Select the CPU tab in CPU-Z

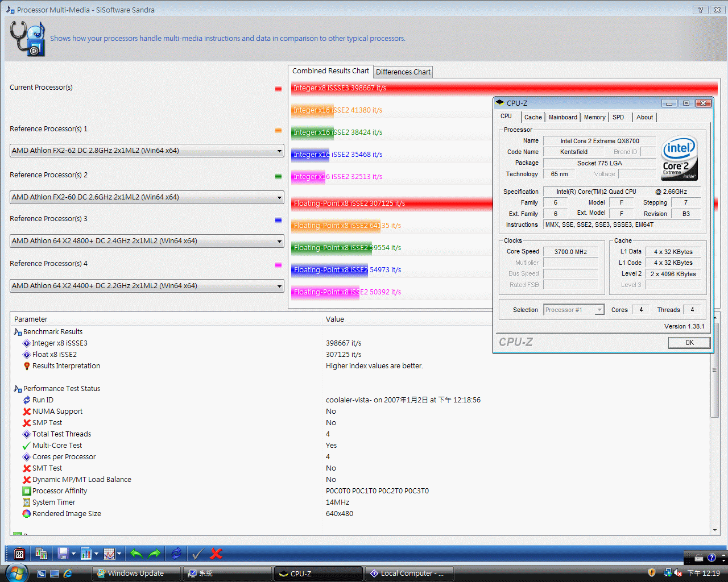pyautogui.click(x=506, y=116)
